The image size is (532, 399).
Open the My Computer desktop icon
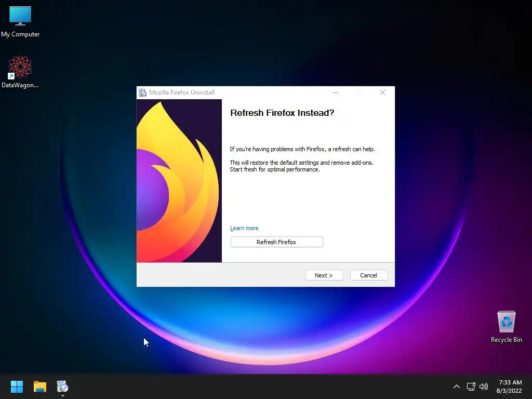pyautogui.click(x=20, y=22)
